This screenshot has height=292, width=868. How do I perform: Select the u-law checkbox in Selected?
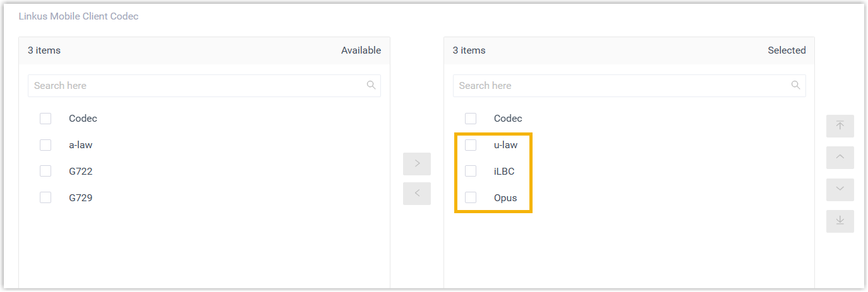coord(471,145)
